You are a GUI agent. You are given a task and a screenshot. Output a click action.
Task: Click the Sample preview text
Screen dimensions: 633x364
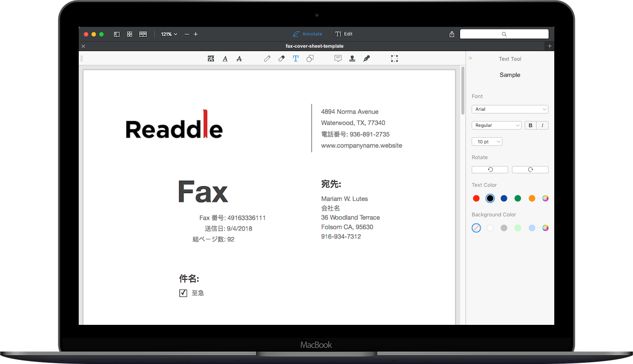(510, 75)
